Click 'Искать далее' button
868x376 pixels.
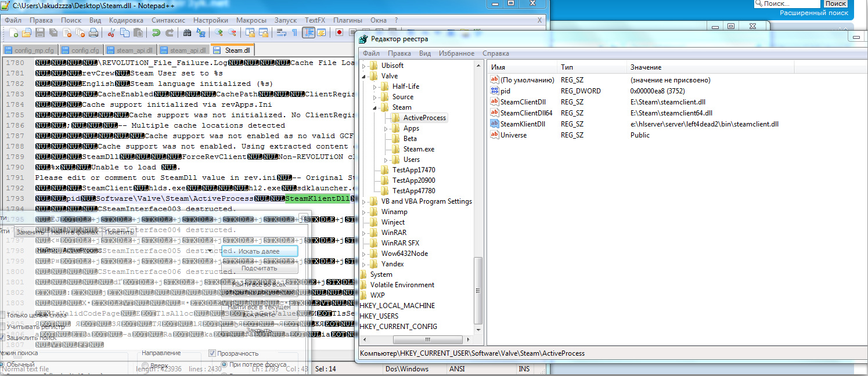(259, 251)
